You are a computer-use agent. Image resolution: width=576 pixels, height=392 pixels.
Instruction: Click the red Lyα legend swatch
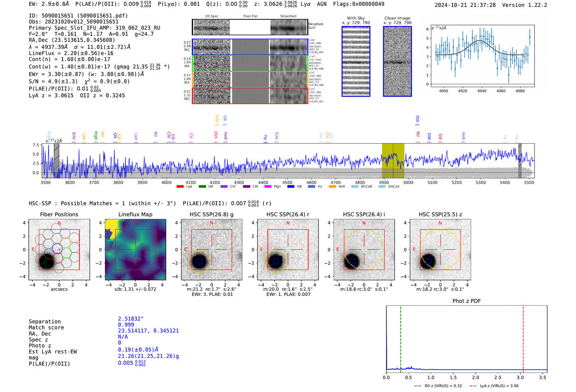point(180,186)
